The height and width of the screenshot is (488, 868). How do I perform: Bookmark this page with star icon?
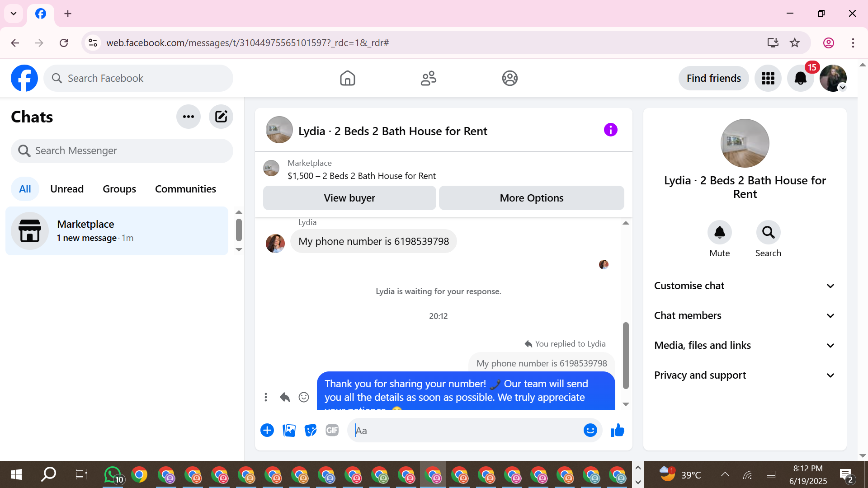point(795,42)
